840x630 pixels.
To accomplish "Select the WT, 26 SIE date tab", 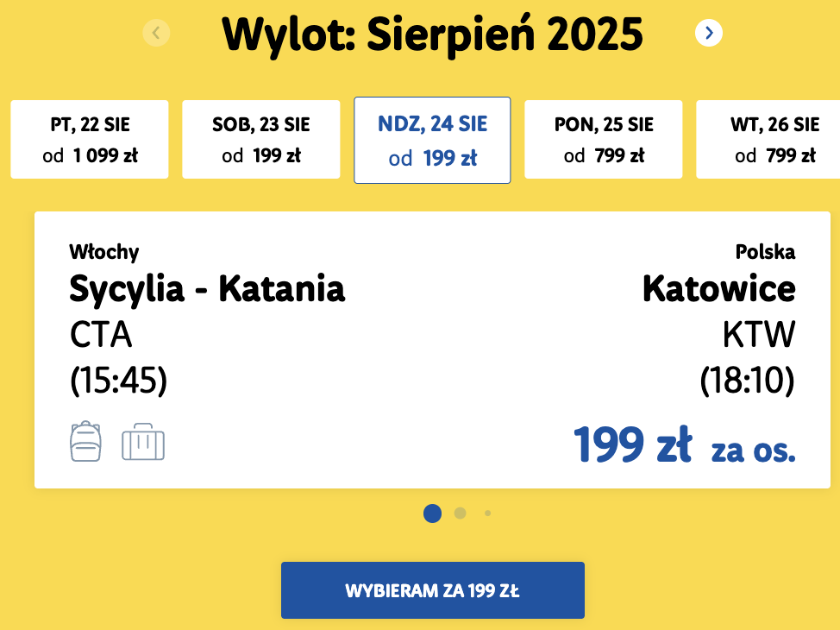I will pyautogui.click(x=768, y=140).
